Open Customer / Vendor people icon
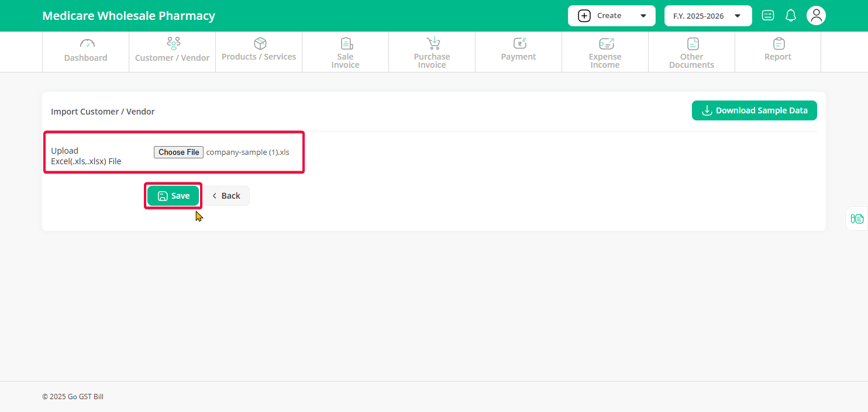868x412 pixels. 173,43
